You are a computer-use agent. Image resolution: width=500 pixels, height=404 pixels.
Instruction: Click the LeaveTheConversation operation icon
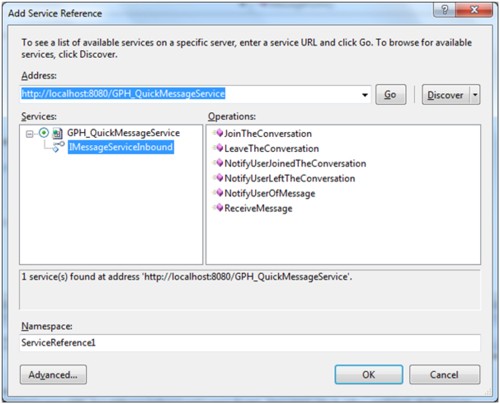pos(219,148)
